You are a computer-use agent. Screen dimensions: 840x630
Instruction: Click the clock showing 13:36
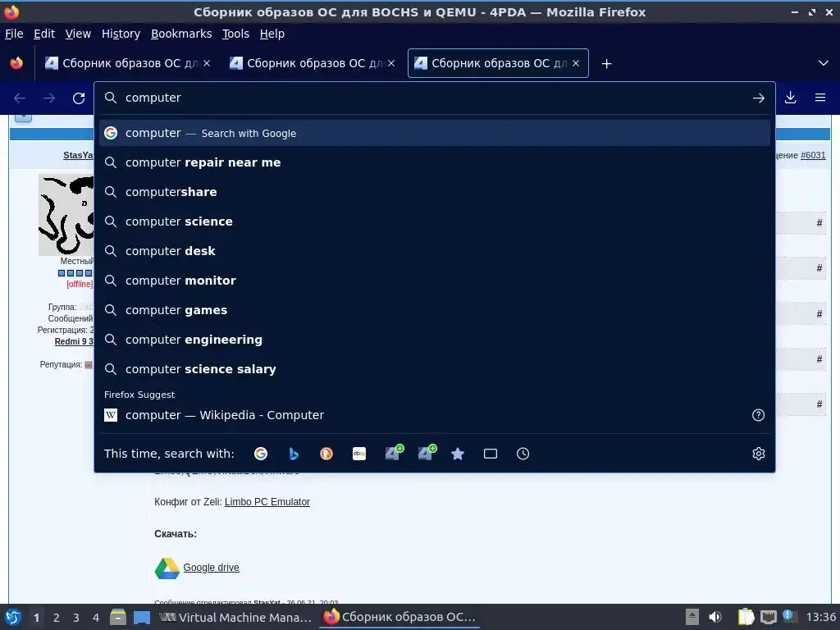click(x=820, y=617)
